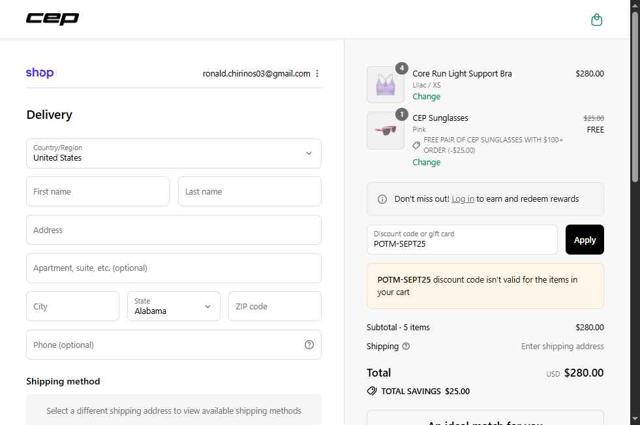640x425 pixels.
Task: Focus the First name field
Action: 98,191
